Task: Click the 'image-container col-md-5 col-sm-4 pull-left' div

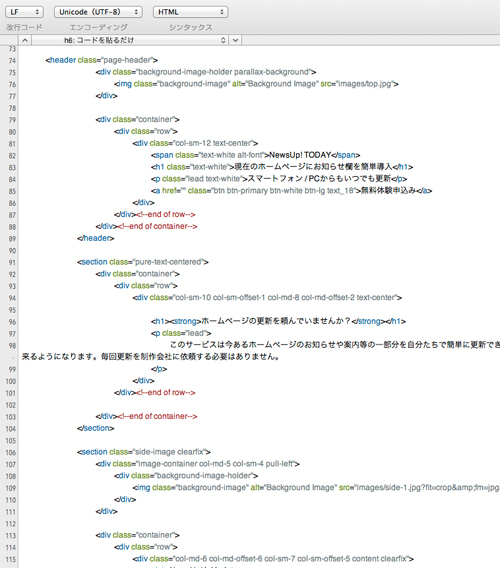Action: click(197, 464)
